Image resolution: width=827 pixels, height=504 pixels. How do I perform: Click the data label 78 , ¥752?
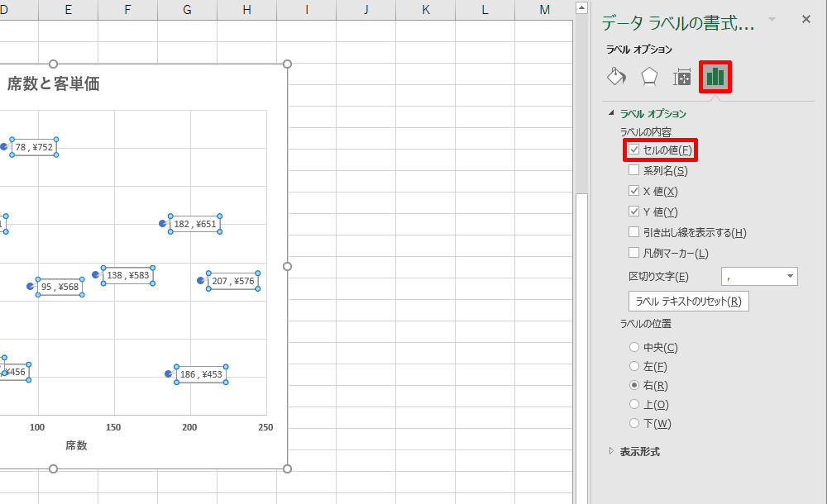34,147
